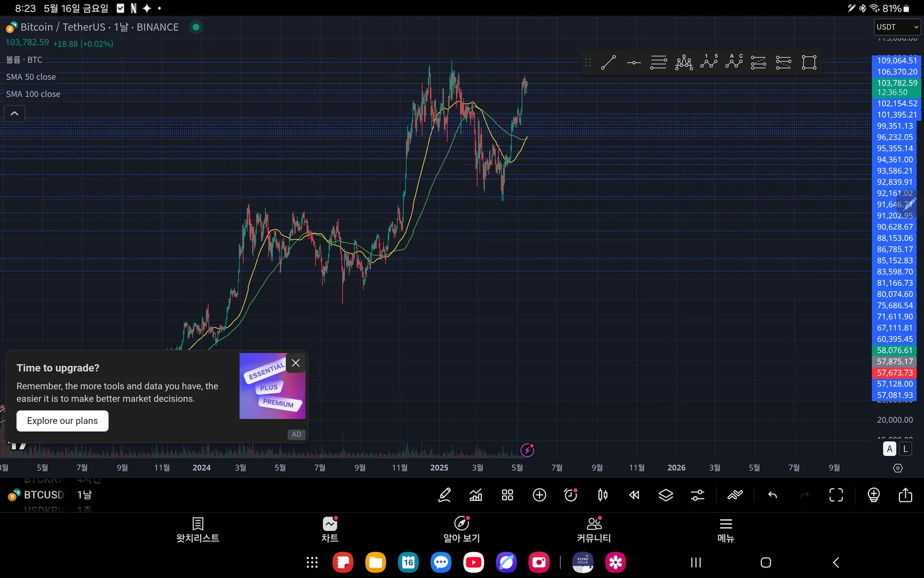The width and height of the screenshot is (924, 578).
Task: Toggle log scale with the L button
Action: tap(905, 449)
